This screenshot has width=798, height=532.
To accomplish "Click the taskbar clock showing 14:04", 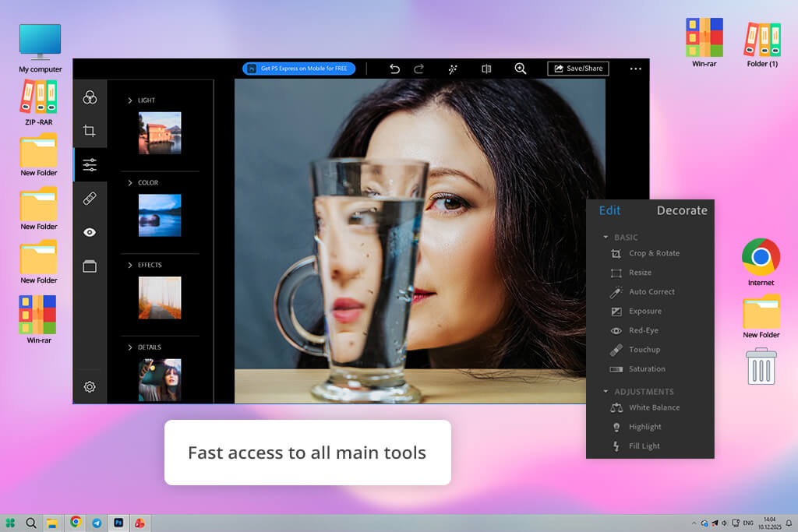I will coord(769,523).
